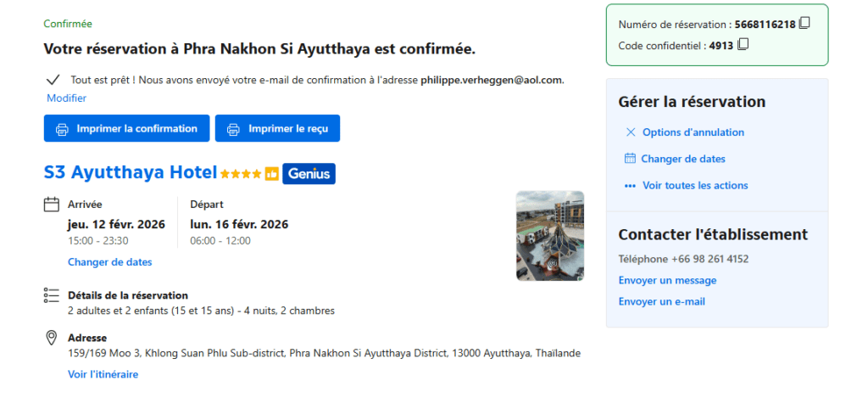Click the list icon beside Détails de la réservation
This screenshot has width=868, height=409.
(x=51, y=295)
